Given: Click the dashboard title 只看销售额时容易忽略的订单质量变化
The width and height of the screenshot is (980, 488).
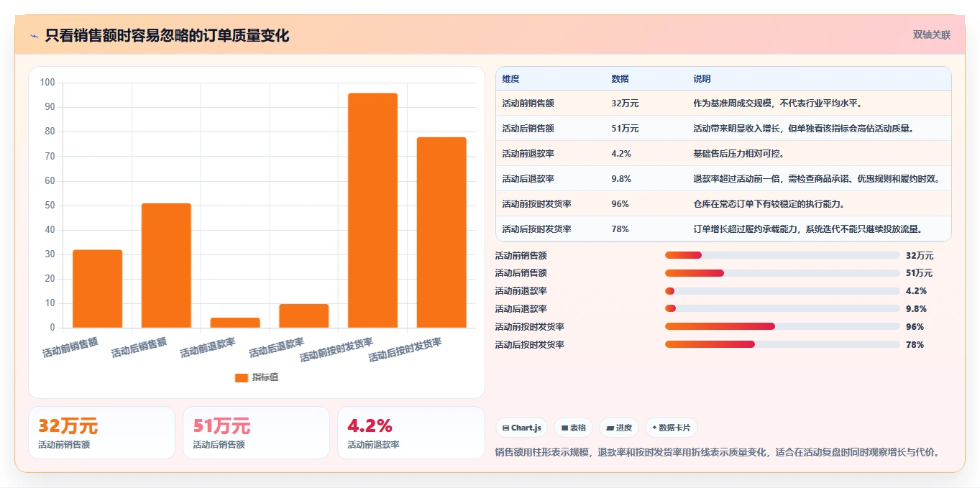Looking at the screenshot, I should (x=168, y=35).
